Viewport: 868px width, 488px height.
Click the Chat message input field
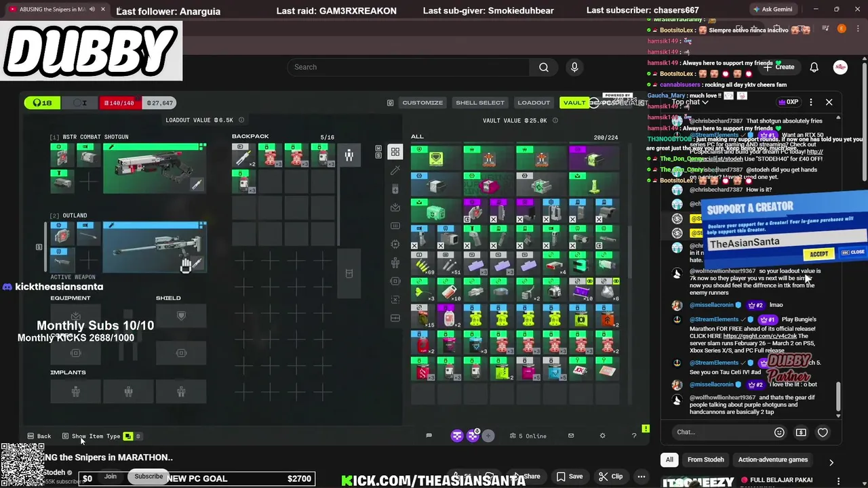pyautogui.click(x=722, y=432)
